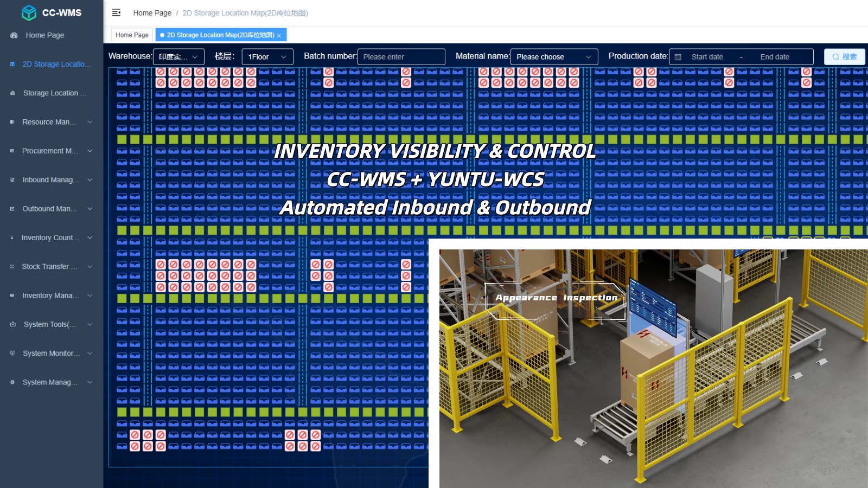Viewport: 868px width, 488px height.
Task: Click the Inventory Count sidebar icon
Action: pyautogui.click(x=12, y=237)
